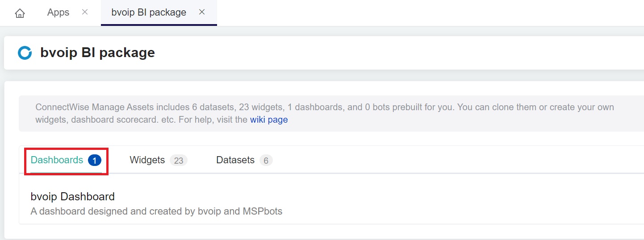Viewport: 644px width, 240px height.
Task: Switch to the Widgets tab
Action: point(147,160)
